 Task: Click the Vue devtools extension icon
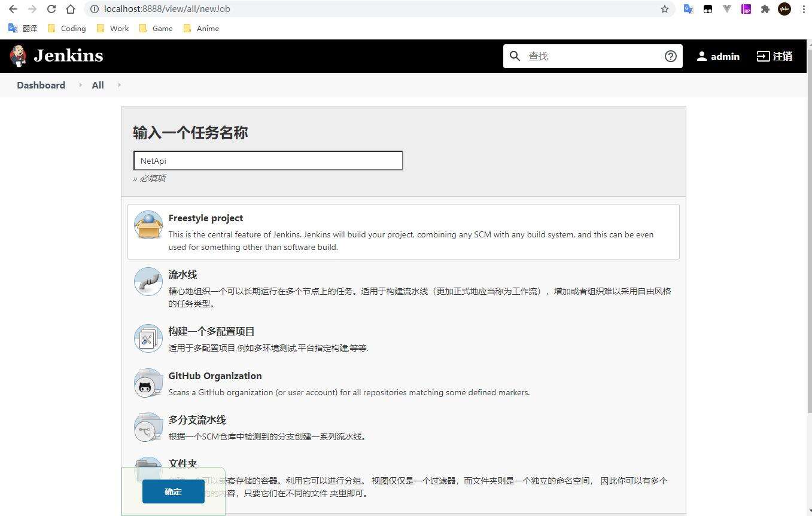(x=727, y=9)
